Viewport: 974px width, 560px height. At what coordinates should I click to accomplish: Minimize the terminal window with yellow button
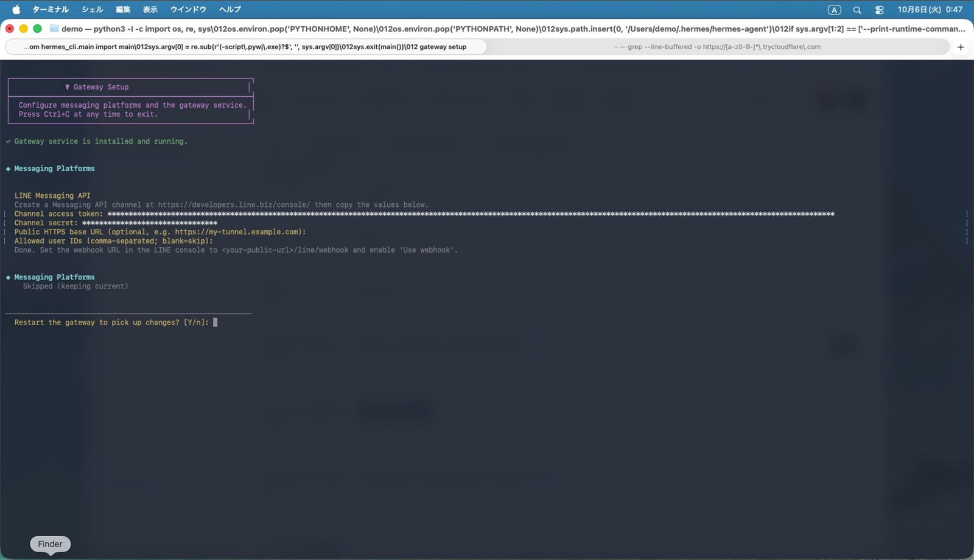click(24, 29)
